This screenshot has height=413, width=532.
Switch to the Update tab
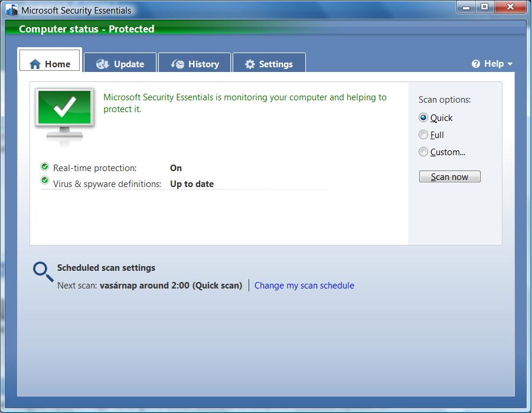coord(120,64)
